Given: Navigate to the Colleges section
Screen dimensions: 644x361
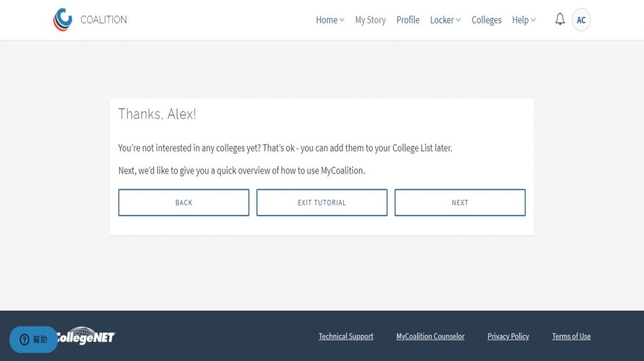Looking at the screenshot, I should (486, 20).
